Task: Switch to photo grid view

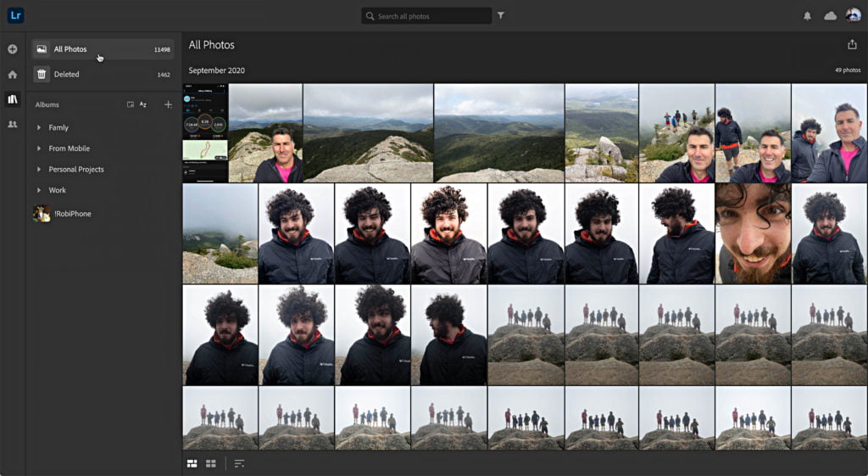Action: 192,463
